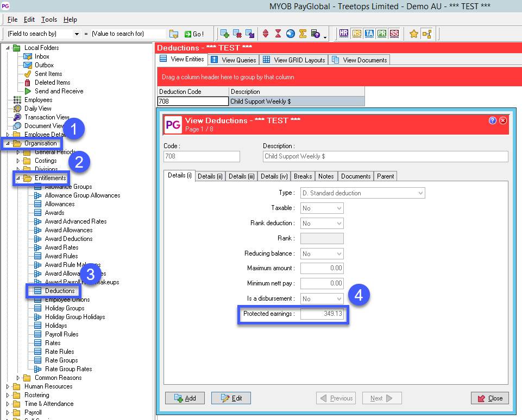The image size is (522, 420).
Task: Select Outbox in Local Folders
Action: (44, 65)
